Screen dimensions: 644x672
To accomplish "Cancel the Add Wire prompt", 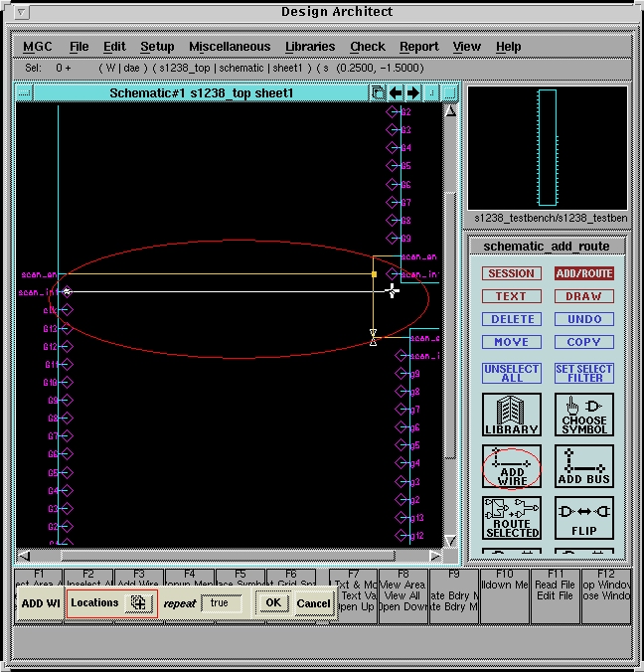I will [313, 603].
